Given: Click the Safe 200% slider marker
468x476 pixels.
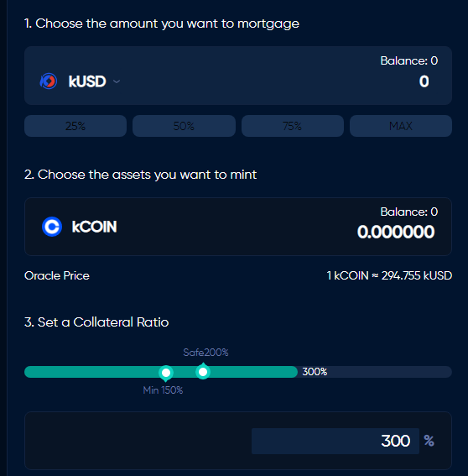Looking at the screenshot, I should point(203,371).
